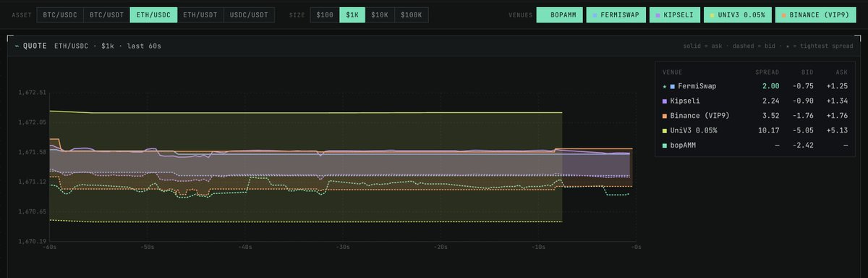Select the FermiSwap legend row name

(x=698, y=86)
